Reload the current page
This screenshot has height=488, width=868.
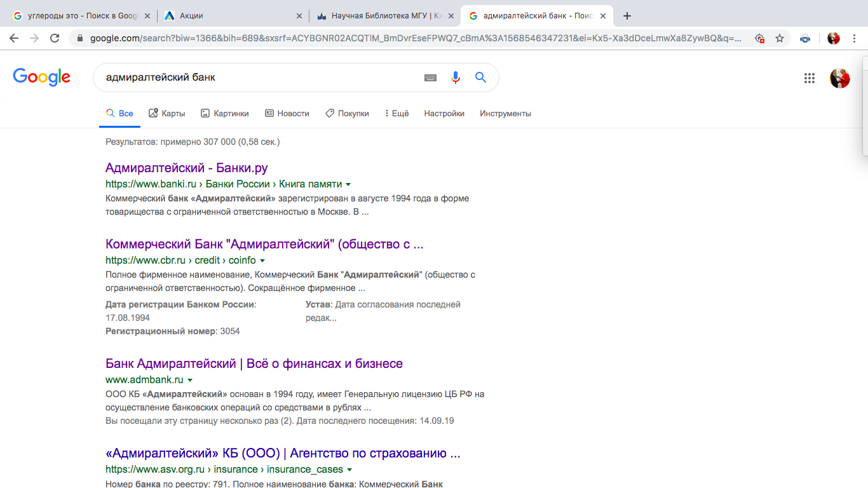[55, 38]
